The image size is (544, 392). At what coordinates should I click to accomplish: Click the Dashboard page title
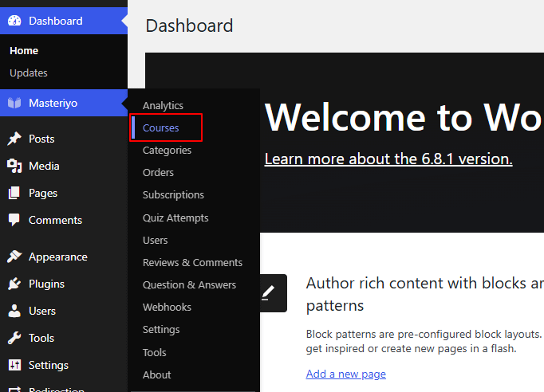(x=189, y=25)
